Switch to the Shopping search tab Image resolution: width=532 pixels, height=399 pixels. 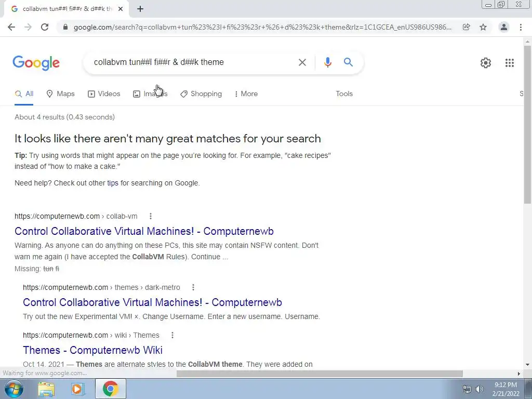[x=201, y=94]
